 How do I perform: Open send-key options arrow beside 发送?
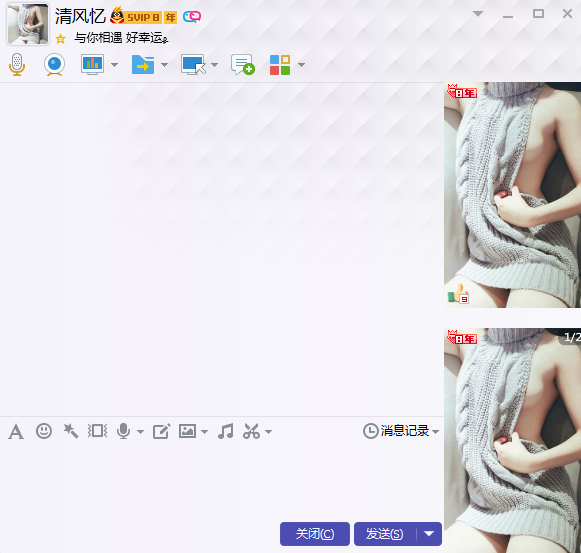click(429, 534)
